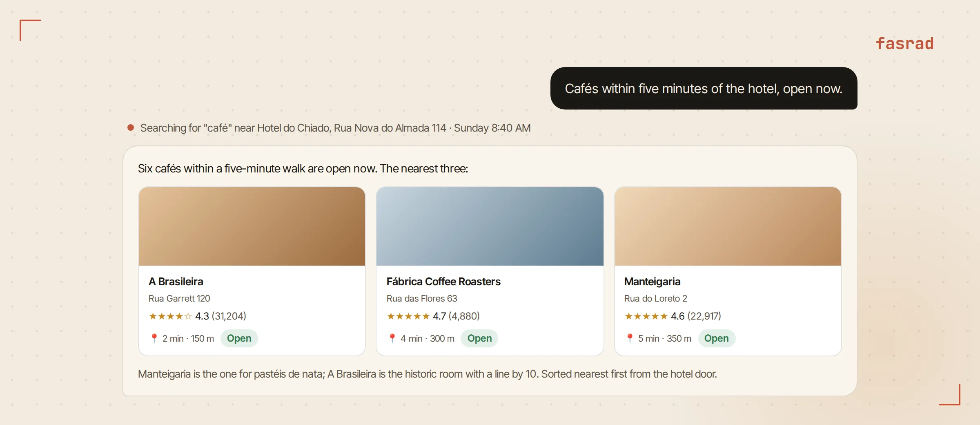This screenshot has width=980, height=425.
Task: Select the Manteigaria card title
Action: click(652, 282)
